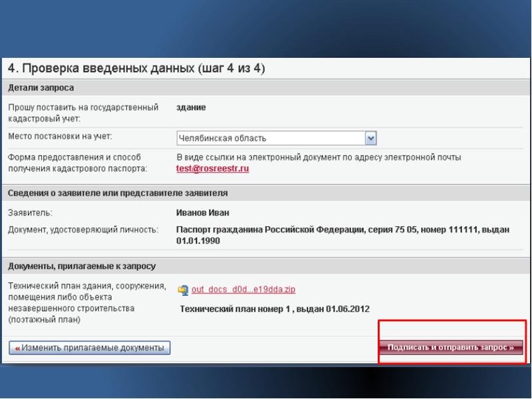Select the Детали запроса section header

pyautogui.click(x=41, y=88)
